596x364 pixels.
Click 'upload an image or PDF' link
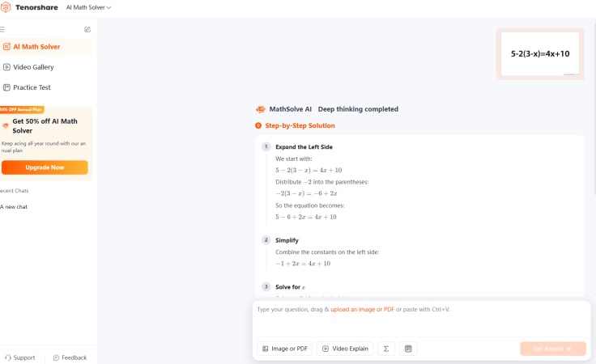[362, 309]
